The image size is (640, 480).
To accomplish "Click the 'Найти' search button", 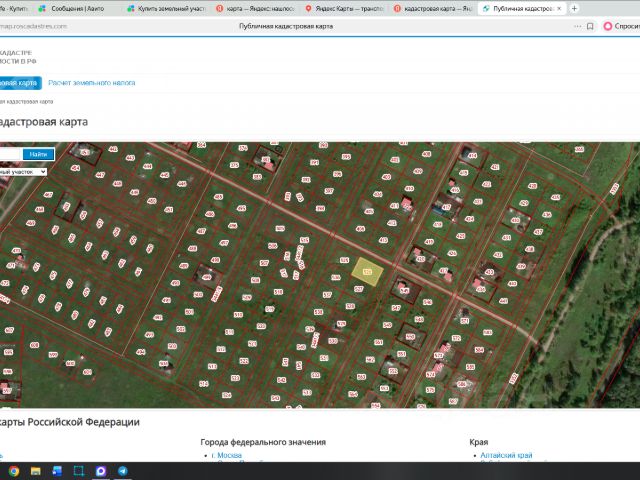I will 38,154.
